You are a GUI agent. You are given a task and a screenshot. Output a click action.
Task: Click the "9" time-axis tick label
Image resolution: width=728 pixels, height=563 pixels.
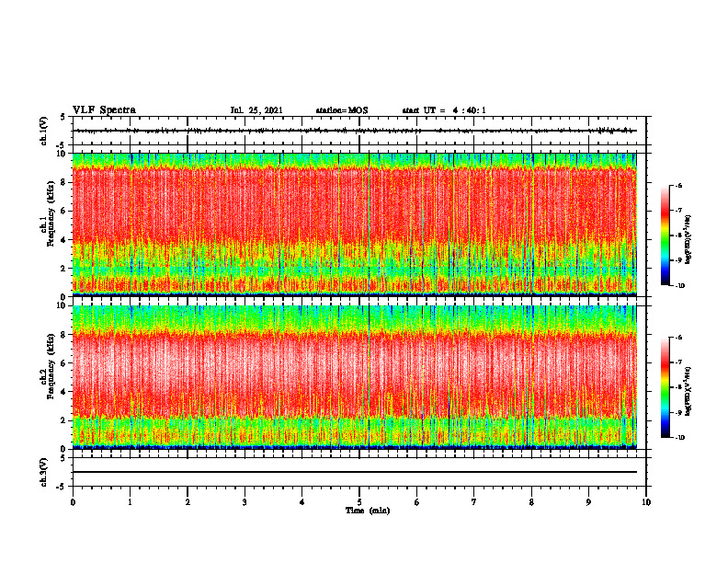coord(588,502)
